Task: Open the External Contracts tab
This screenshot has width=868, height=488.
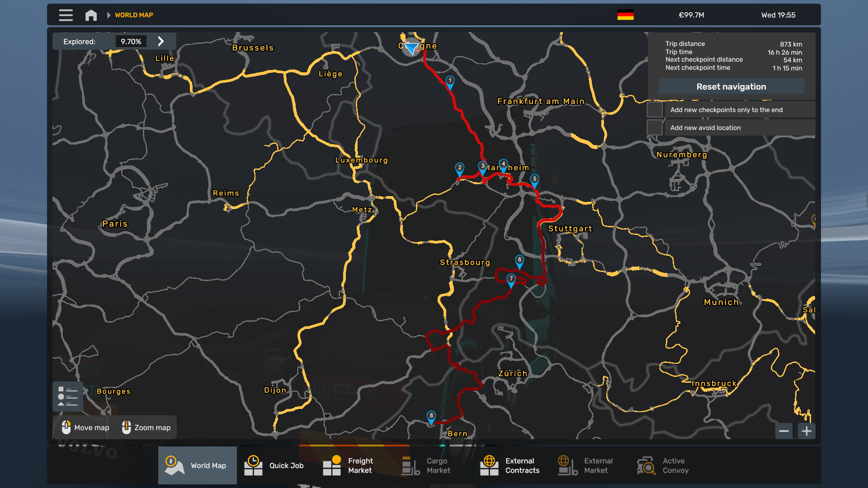Action: [512, 465]
